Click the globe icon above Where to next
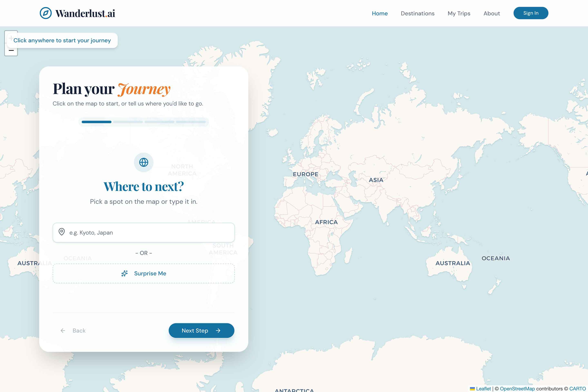The image size is (588, 392). click(143, 162)
